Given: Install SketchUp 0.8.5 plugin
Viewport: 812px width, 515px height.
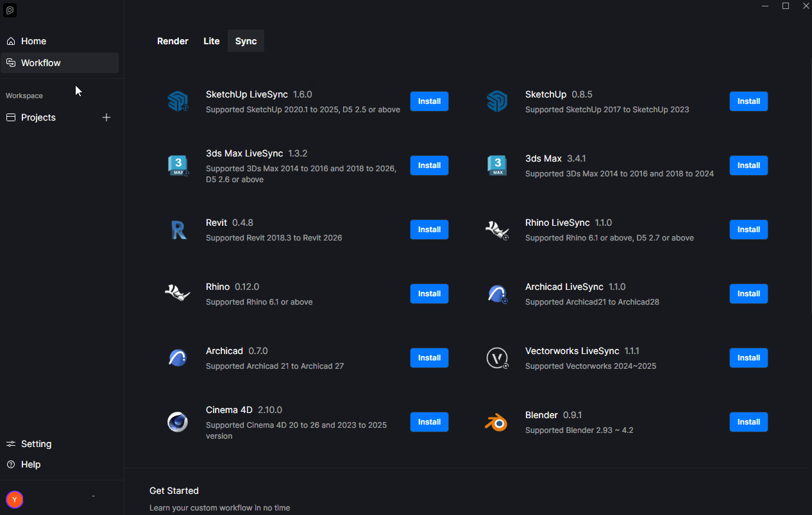Looking at the screenshot, I should (x=749, y=101).
